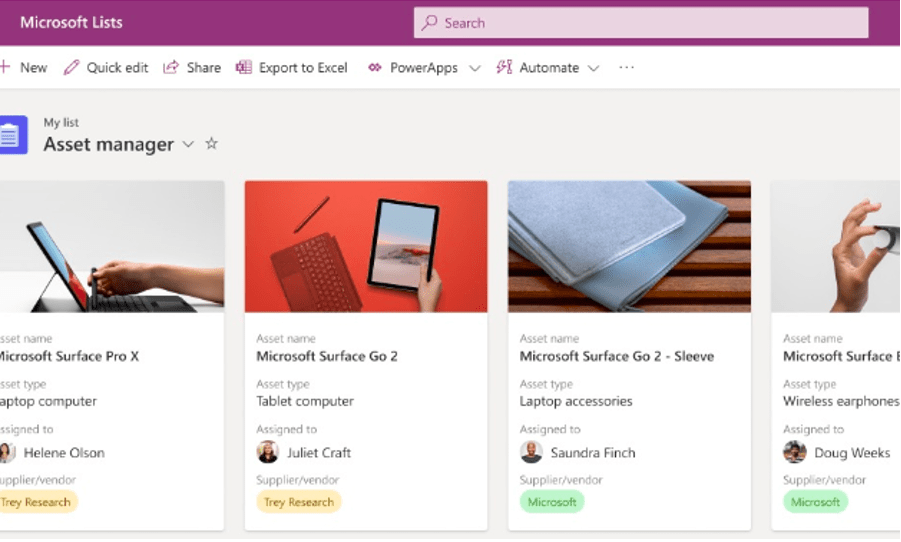The image size is (901, 542).
Task: Expand the PowerApps dropdown chevron
Action: tap(475, 68)
